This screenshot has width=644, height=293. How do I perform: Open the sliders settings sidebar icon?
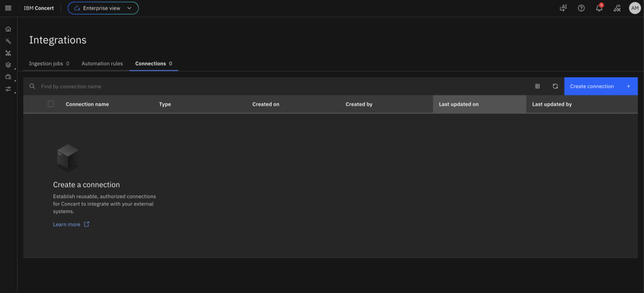coord(8,89)
